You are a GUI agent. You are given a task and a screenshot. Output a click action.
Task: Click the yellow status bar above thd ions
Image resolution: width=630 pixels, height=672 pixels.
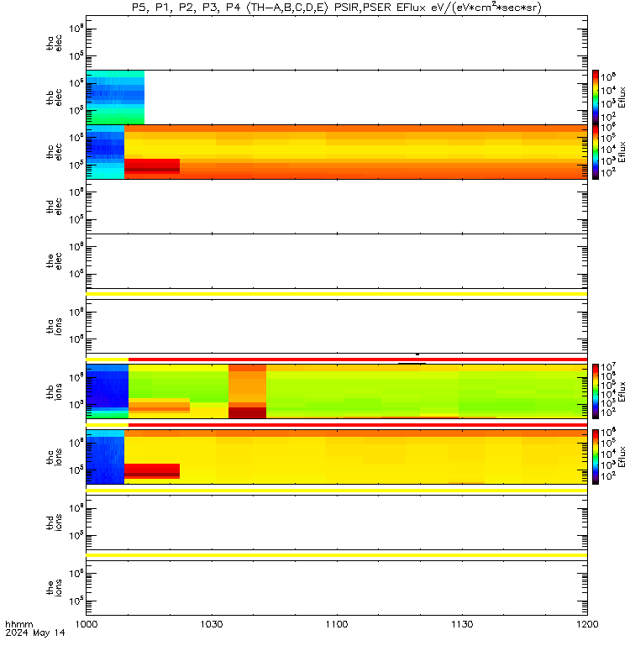point(337,491)
